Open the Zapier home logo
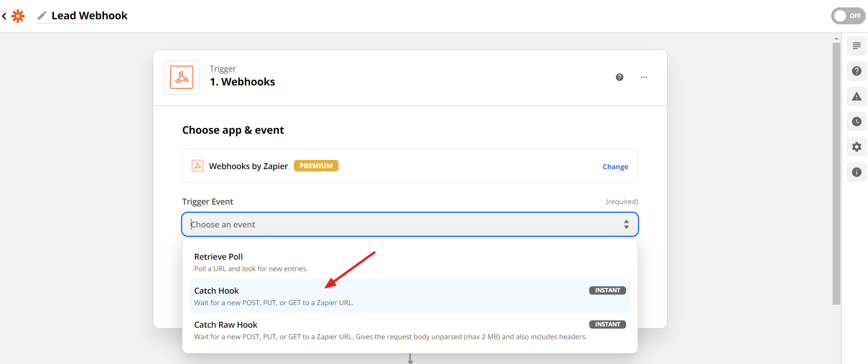The width and height of the screenshot is (868, 364). click(18, 16)
